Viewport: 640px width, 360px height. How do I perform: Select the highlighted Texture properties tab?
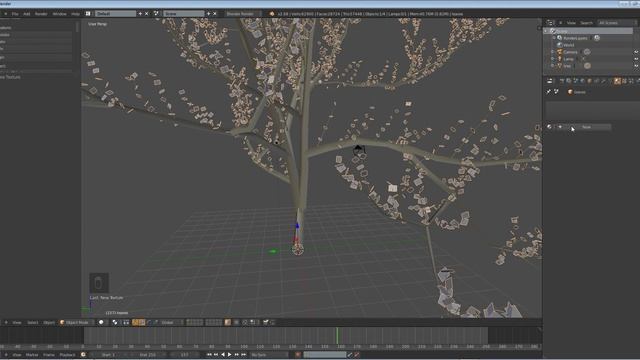pyautogui.click(x=618, y=81)
